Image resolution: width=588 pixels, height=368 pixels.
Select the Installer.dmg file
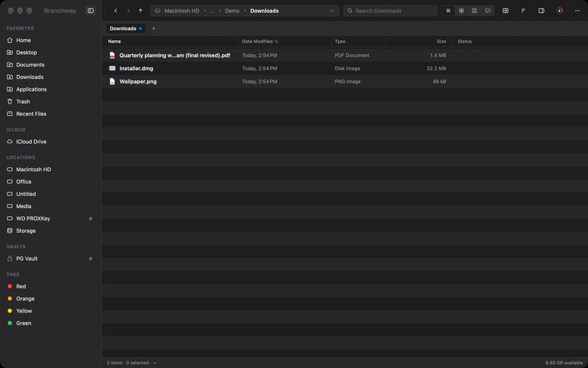(x=345, y=68)
